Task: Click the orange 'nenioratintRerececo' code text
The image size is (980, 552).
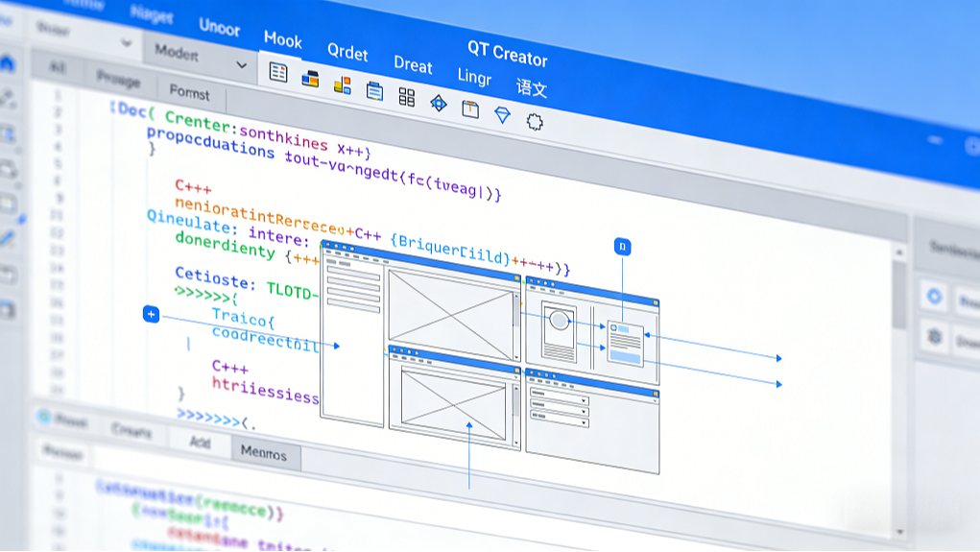Action: point(260,216)
